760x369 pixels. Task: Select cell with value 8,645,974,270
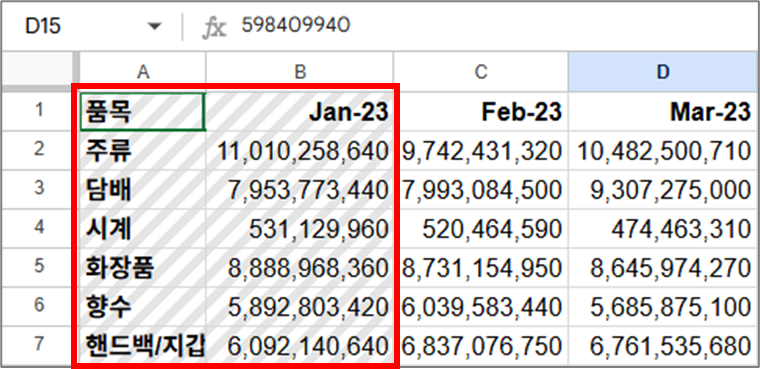662,267
